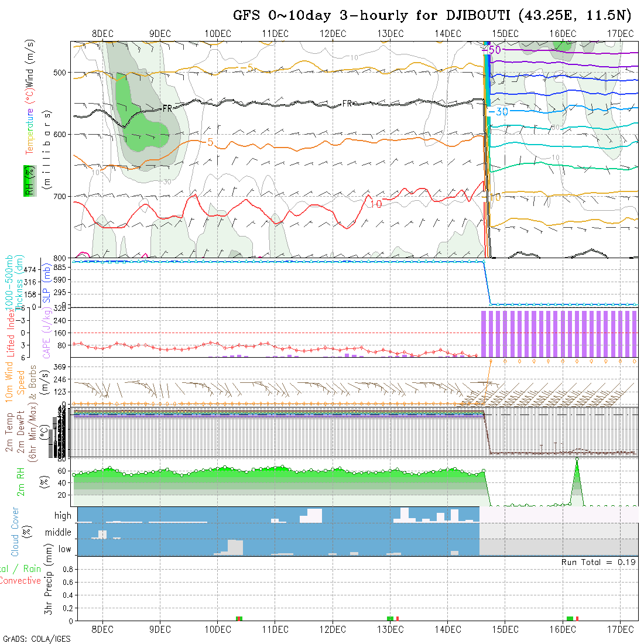Screen dimensions: 644x644
Task: Select 8DEC on the top time axis
Action: tap(102, 33)
